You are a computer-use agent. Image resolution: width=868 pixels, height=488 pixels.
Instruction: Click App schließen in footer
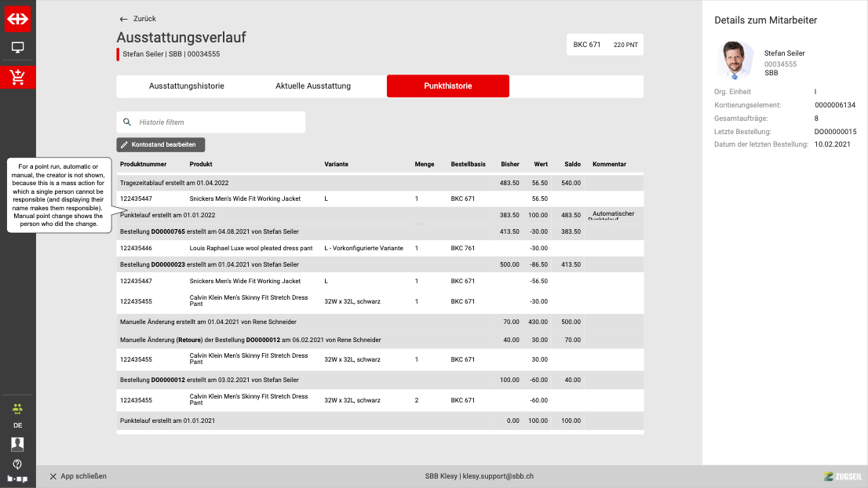click(x=78, y=476)
